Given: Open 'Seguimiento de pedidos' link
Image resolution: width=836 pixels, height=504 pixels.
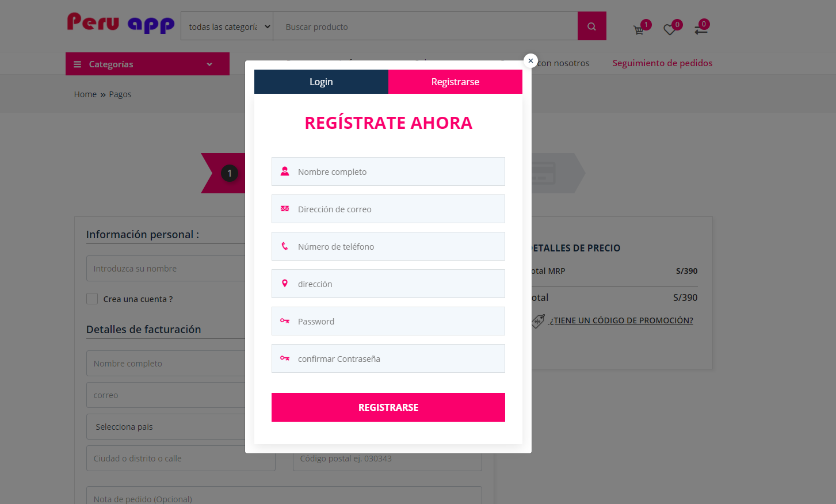Looking at the screenshot, I should pyautogui.click(x=662, y=63).
